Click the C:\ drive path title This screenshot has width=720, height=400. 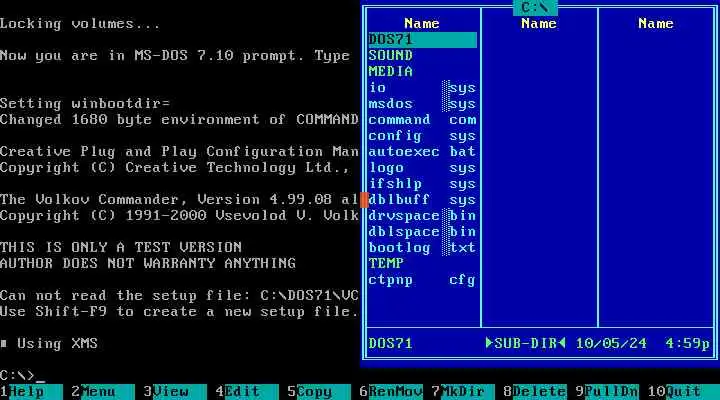pos(535,7)
